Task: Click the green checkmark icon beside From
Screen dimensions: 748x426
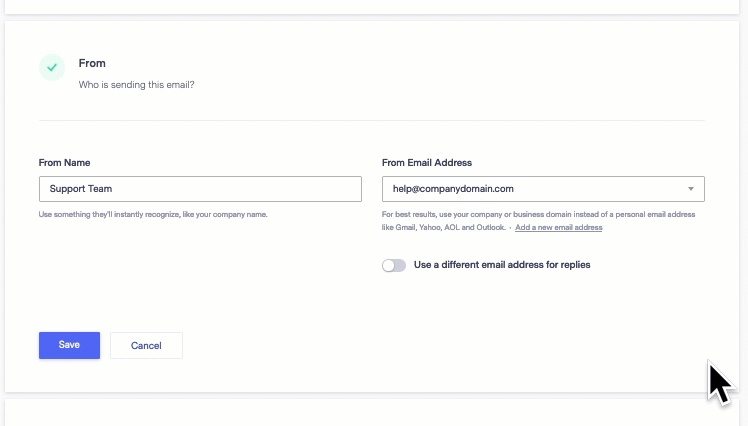Action: [52, 67]
